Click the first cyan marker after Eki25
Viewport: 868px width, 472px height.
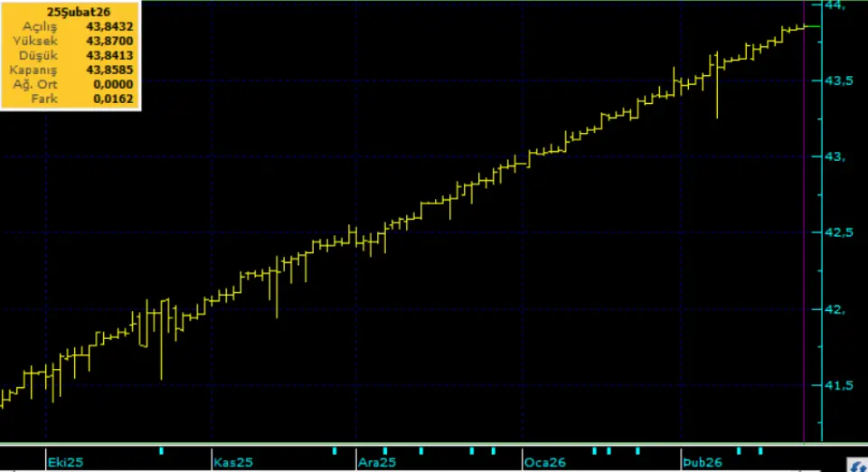[x=161, y=450]
